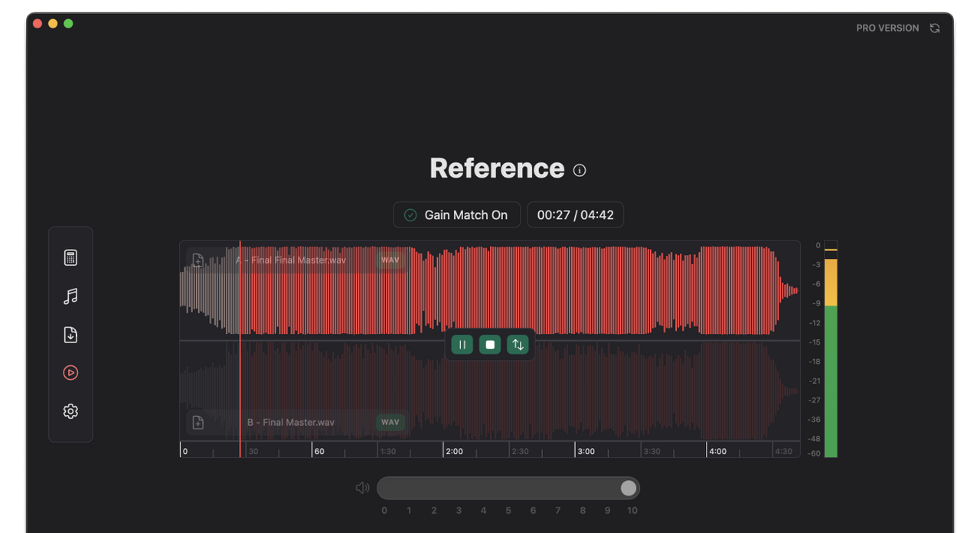Click the refresh icon next to PRO VERSION
This screenshot has height=533, width=980.
coord(935,28)
